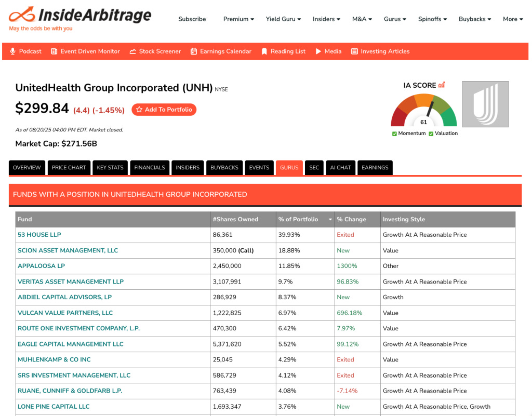Switch to the PRICE CHART tab

[x=69, y=167]
